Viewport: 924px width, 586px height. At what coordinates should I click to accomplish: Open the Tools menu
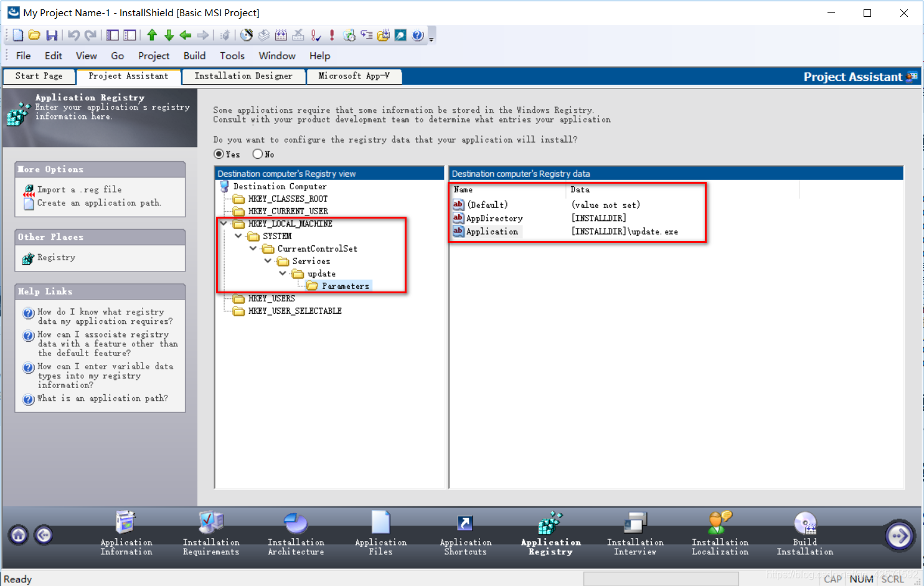pos(232,55)
